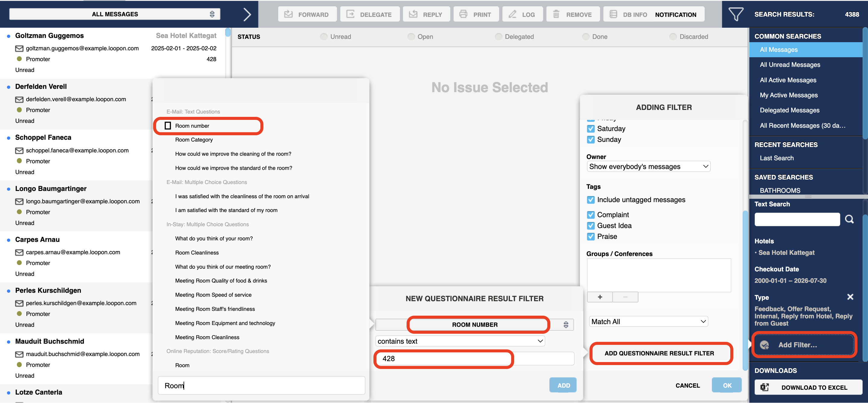Toggle the Praise tag checkbox
This screenshot has width=868, height=403.
click(591, 236)
